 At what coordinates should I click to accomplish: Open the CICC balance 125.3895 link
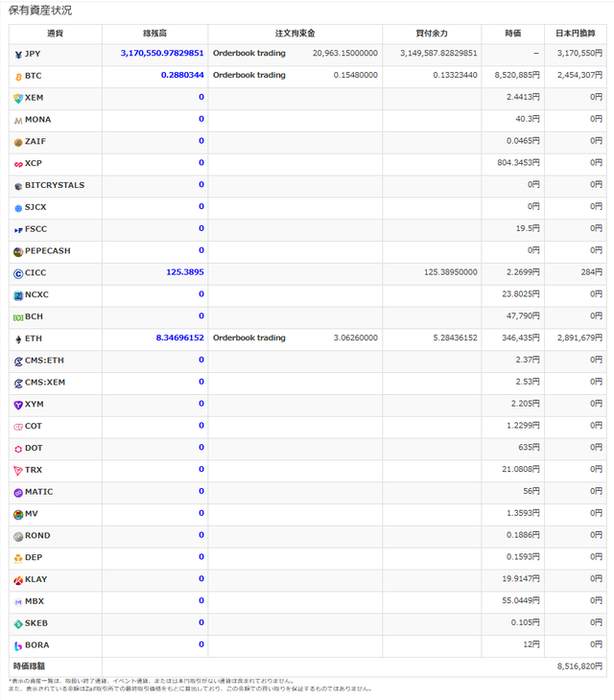coord(185,272)
